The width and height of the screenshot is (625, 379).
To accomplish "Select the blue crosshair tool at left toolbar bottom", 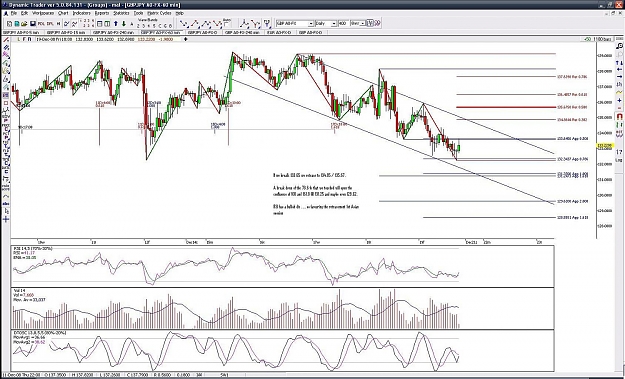I will (6, 219).
